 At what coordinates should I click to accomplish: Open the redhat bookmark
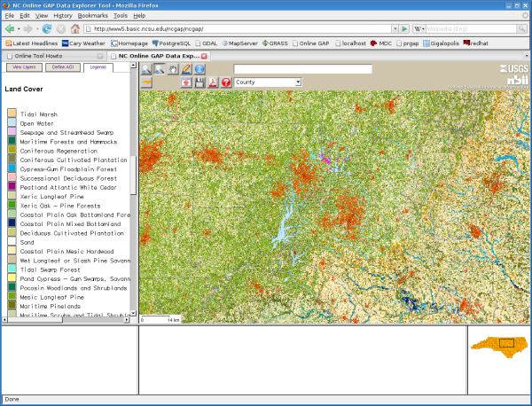[475, 43]
